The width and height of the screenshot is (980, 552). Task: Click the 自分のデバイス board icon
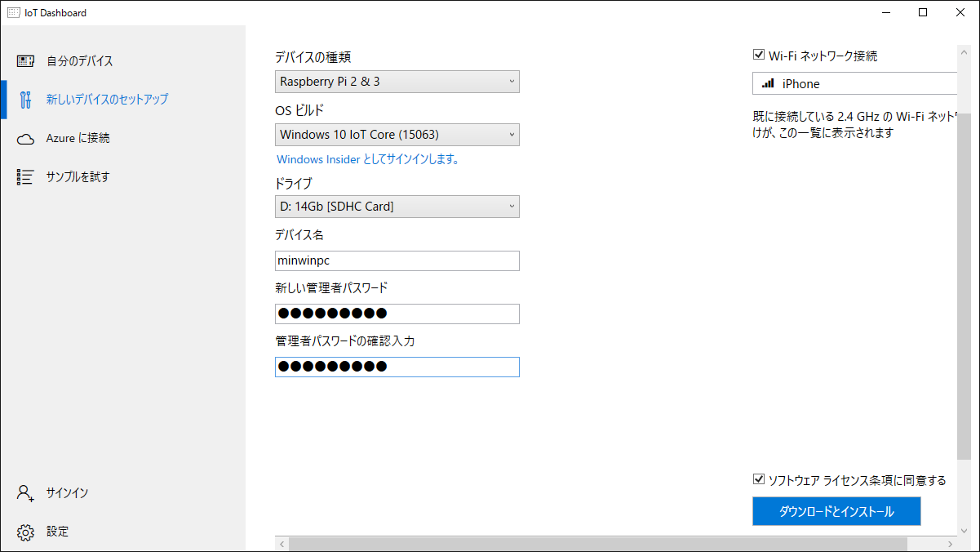tap(25, 61)
